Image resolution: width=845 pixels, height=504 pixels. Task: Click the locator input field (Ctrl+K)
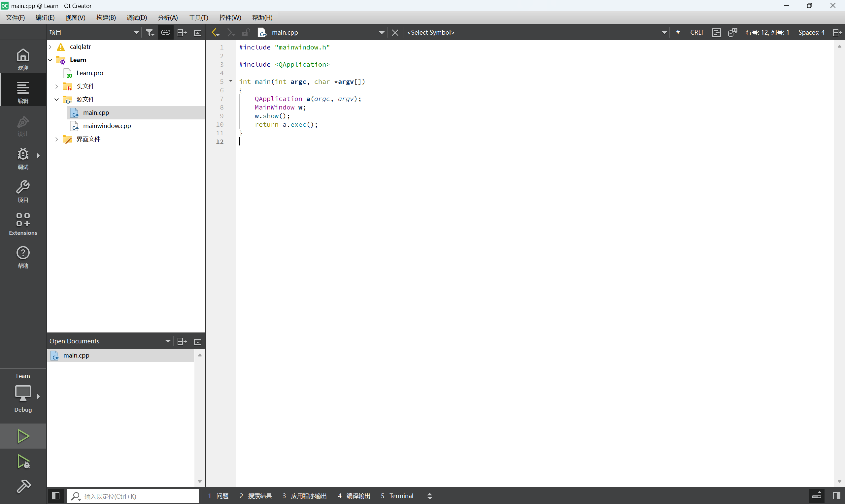pyautogui.click(x=132, y=496)
